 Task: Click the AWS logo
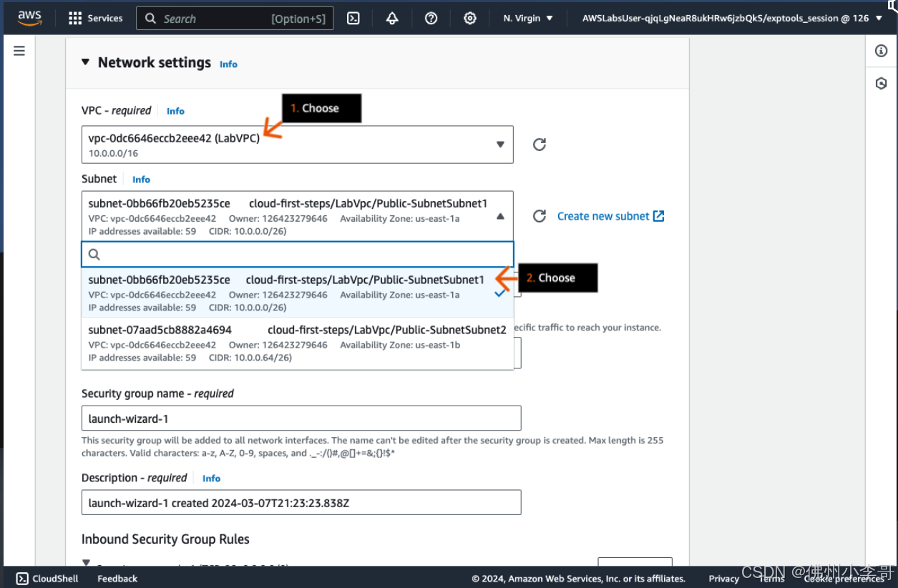click(x=30, y=18)
